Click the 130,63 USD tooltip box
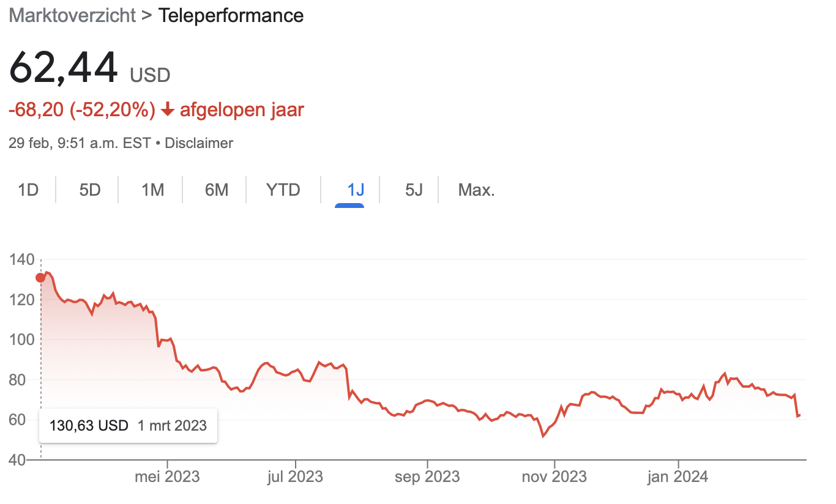Image resolution: width=836 pixels, height=504 pixels. (x=128, y=426)
